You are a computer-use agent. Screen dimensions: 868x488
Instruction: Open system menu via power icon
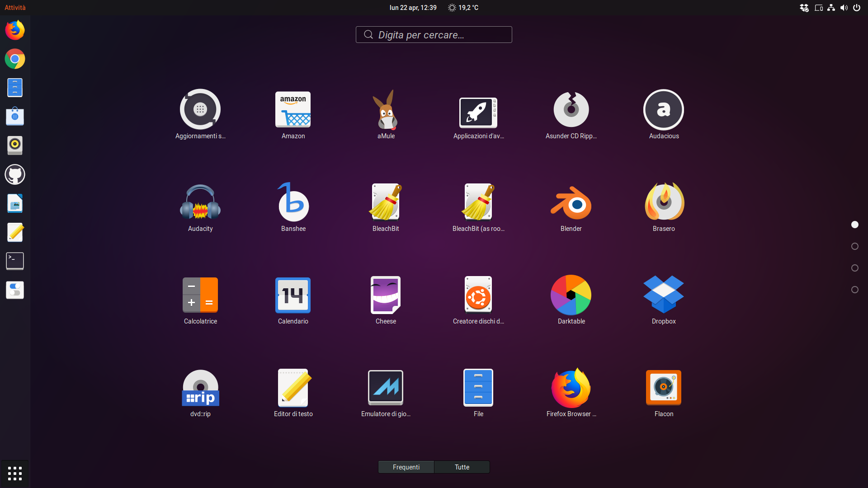[856, 8]
